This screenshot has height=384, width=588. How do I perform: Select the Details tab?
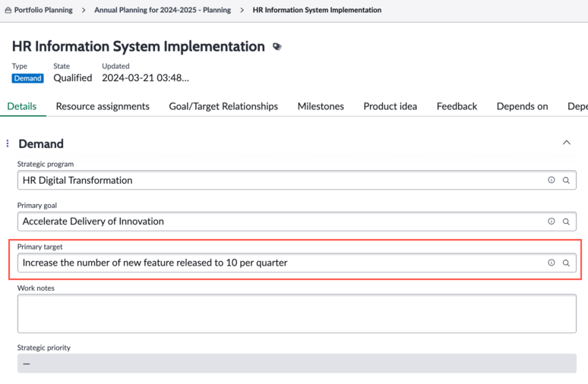coord(22,106)
